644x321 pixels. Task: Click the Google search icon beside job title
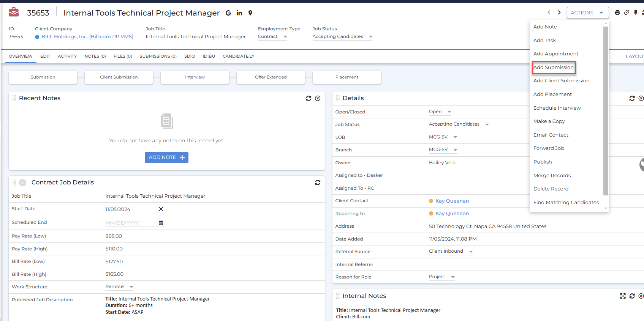(x=228, y=13)
